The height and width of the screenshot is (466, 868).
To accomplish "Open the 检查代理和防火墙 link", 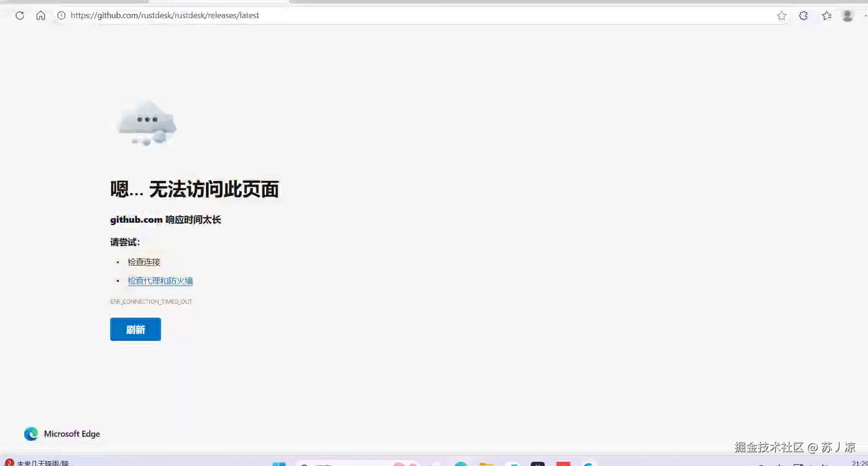I will click(160, 281).
